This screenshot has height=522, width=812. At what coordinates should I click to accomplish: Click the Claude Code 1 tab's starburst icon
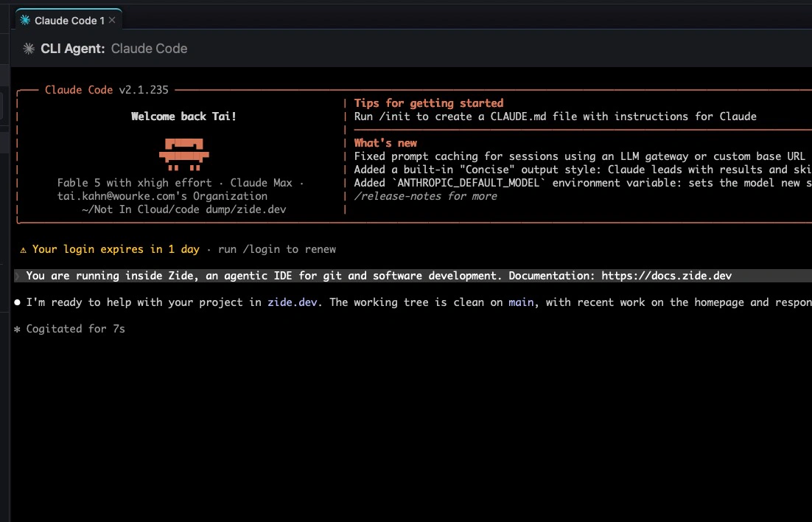pyautogui.click(x=25, y=20)
